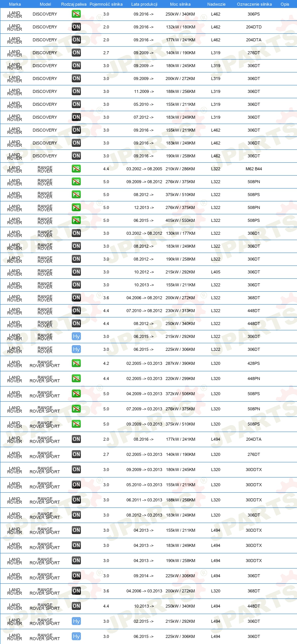Click diesel icon in 230kW / 313KM row
The image size is (297, 644).
click(76, 311)
